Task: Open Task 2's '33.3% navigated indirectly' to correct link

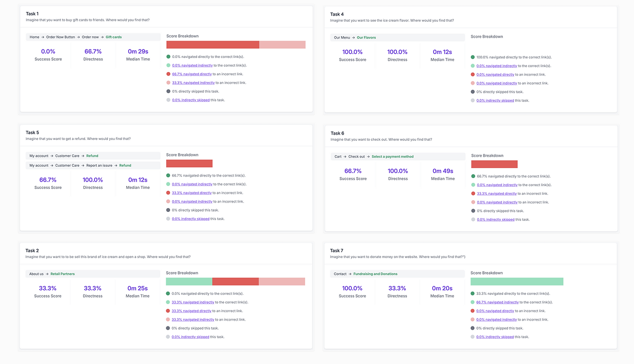Action: (193, 302)
